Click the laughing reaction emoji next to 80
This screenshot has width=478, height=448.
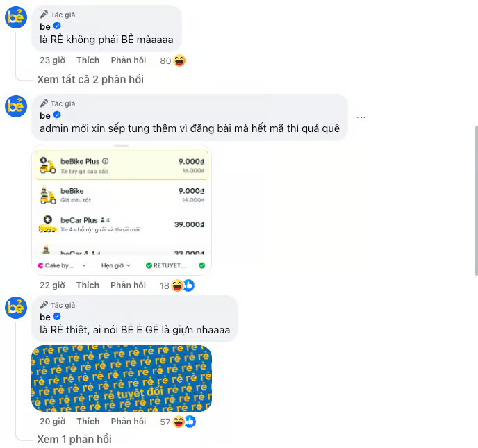[x=179, y=60]
